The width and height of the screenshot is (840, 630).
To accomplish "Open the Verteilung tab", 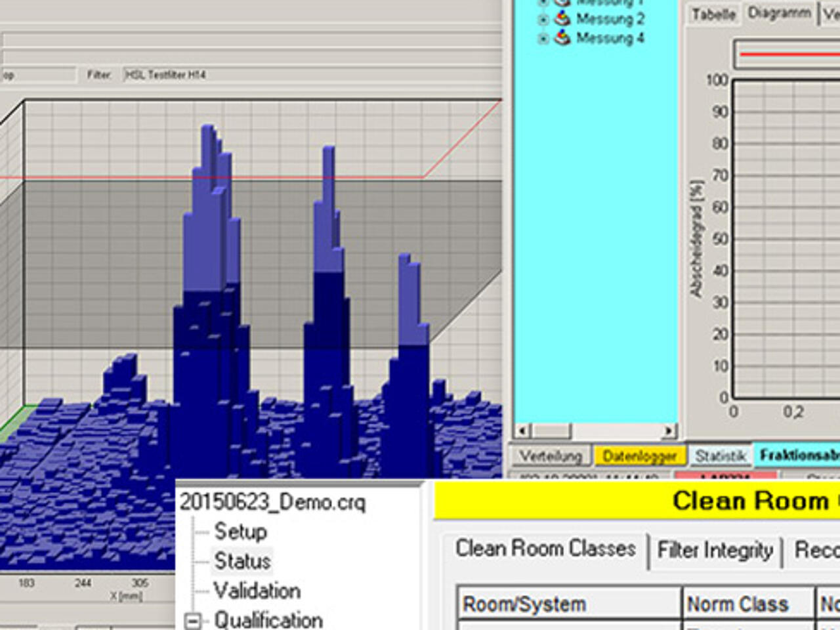I will point(551,454).
